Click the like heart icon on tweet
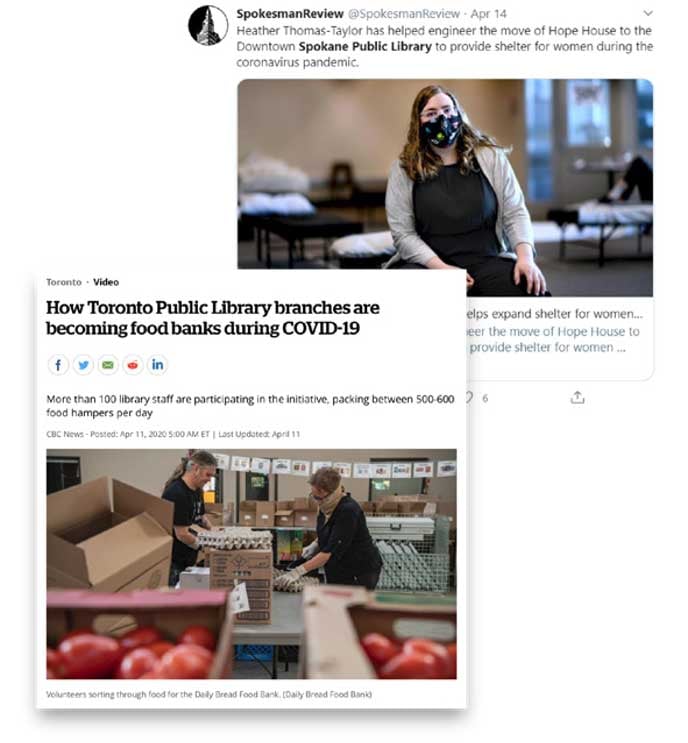Image resolution: width=688 pixels, height=743 pixels. click(x=469, y=398)
